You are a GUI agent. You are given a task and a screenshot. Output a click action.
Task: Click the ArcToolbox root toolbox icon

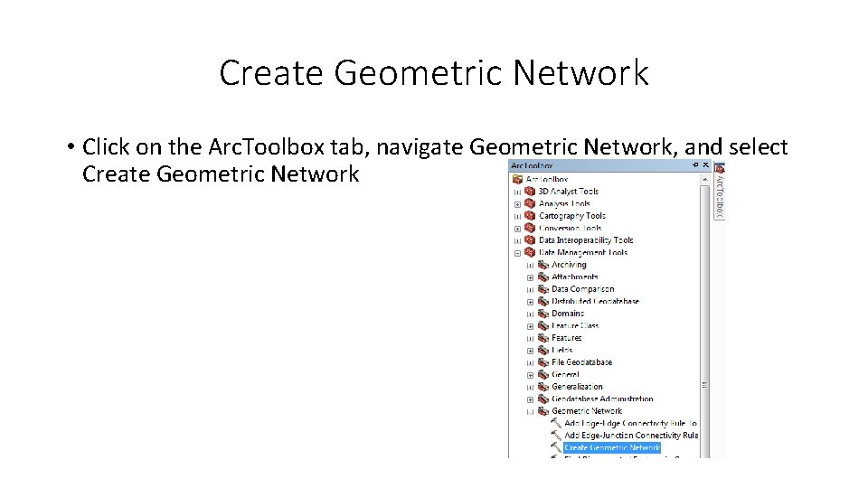517,179
